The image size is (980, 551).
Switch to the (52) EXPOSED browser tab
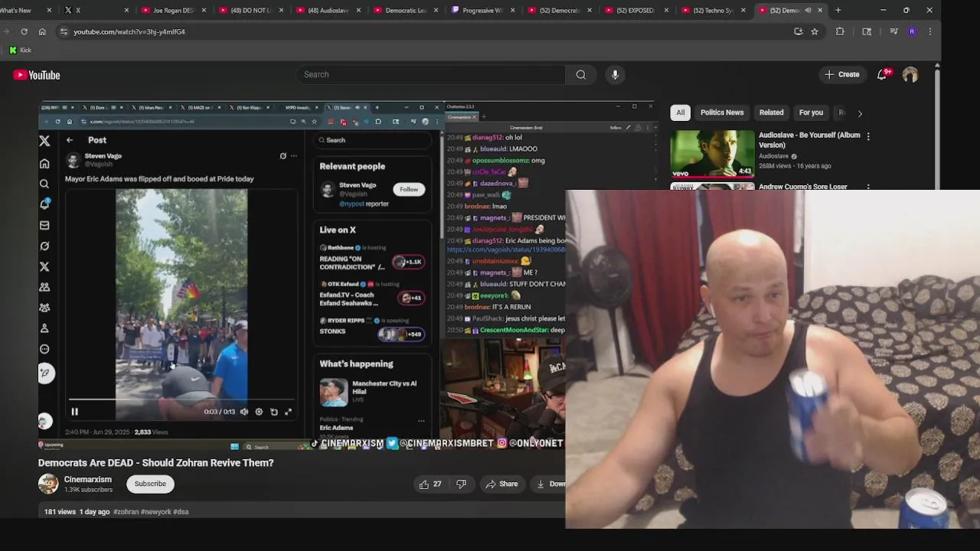pos(635,10)
